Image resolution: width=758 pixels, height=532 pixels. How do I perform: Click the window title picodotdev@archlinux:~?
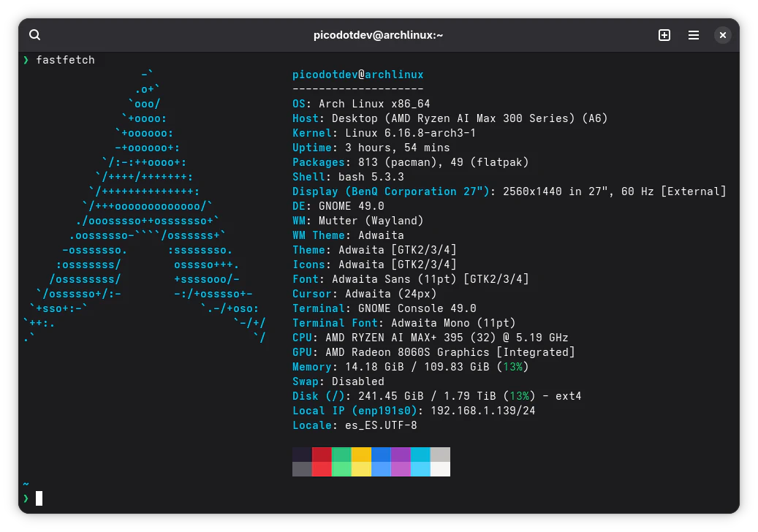378,35
